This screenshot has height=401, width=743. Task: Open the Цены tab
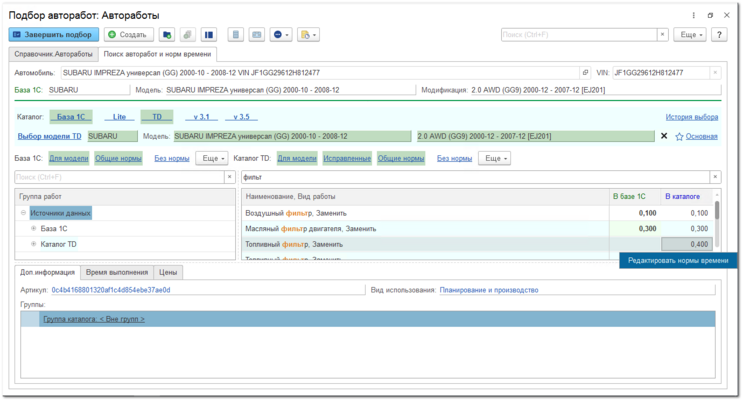168,273
